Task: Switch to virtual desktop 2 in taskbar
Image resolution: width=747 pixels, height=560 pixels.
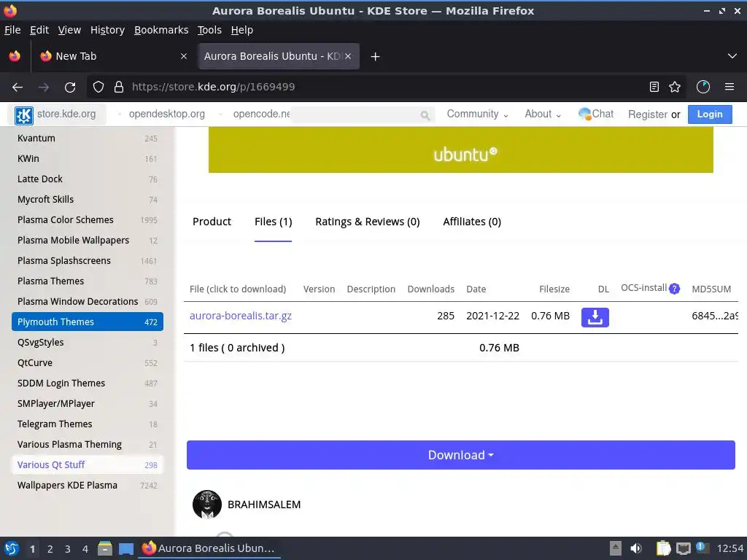Action: [50, 549]
